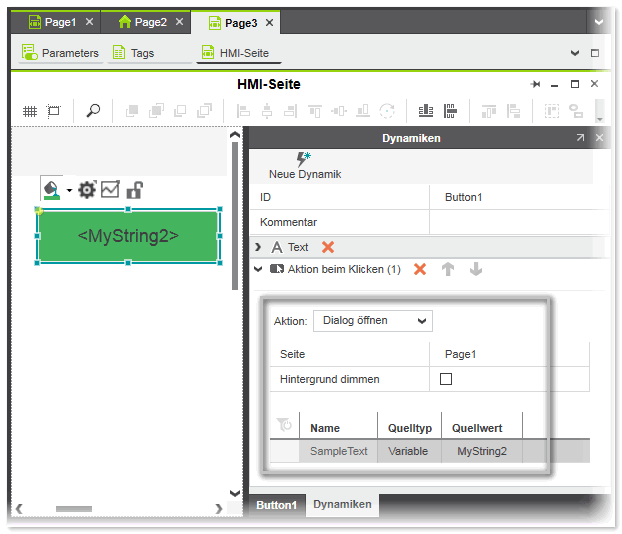Select the MyString2 button on canvas
The image size is (622, 534).
tap(128, 236)
